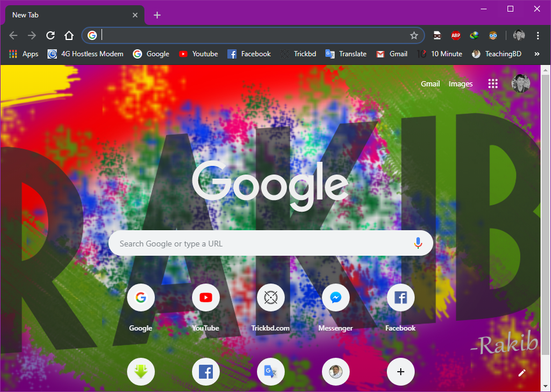This screenshot has height=392, width=551.
Task: Open the portrait photo shortcut tile
Action: (336, 372)
